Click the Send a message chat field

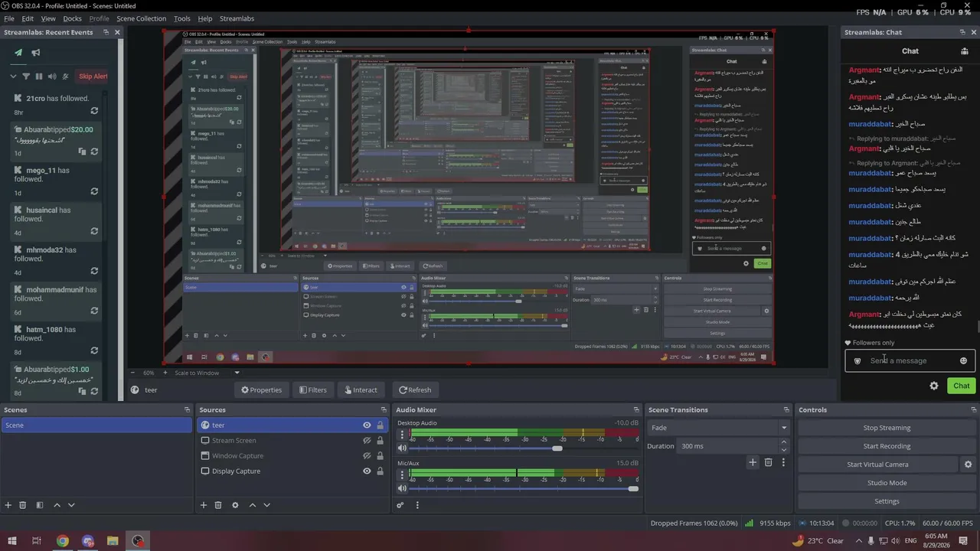pyautogui.click(x=910, y=360)
